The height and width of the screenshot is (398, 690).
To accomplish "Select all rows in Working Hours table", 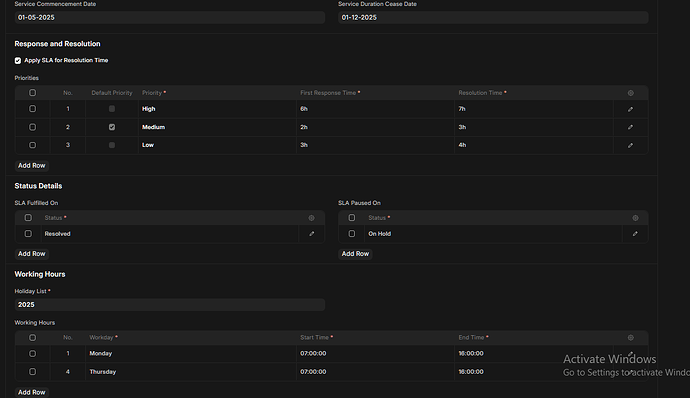I will coord(33,338).
